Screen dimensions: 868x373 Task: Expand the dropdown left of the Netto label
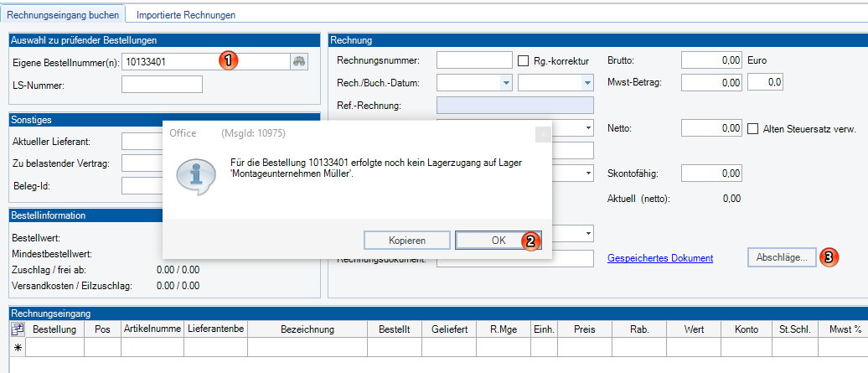(589, 128)
